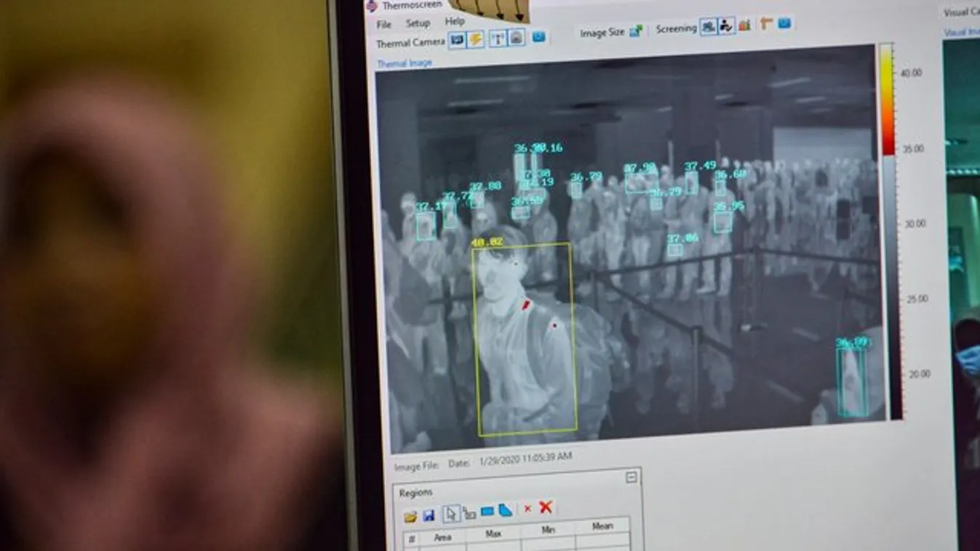Save regions with the floppy disk icon
The image size is (980, 551).
click(x=429, y=515)
